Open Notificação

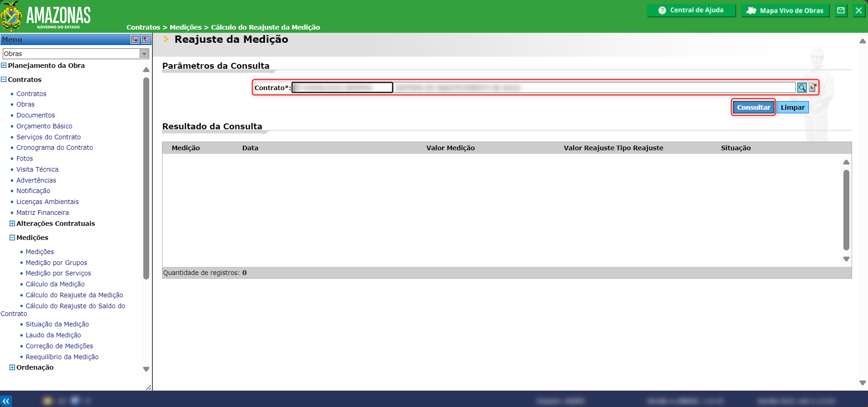click(33, 191)
